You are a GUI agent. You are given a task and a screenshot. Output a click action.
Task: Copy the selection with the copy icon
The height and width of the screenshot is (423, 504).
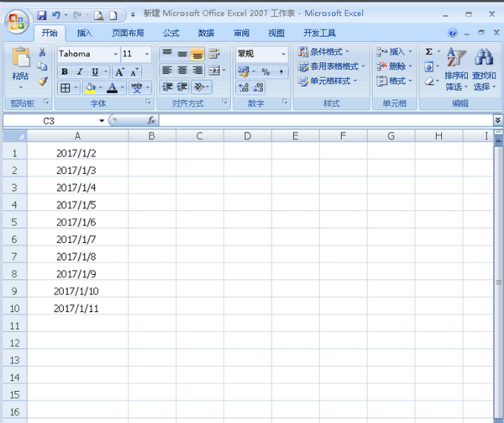coord(42,66)
